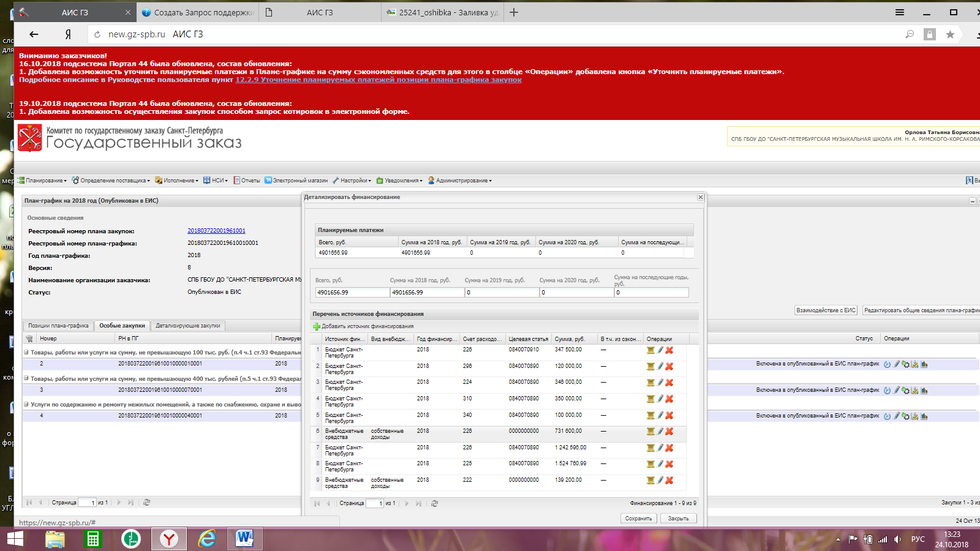The height and width of the screenshot is (551, 980).
Task: Click browser address bar new.gz-spb.ru
Action: pos(137,34)
